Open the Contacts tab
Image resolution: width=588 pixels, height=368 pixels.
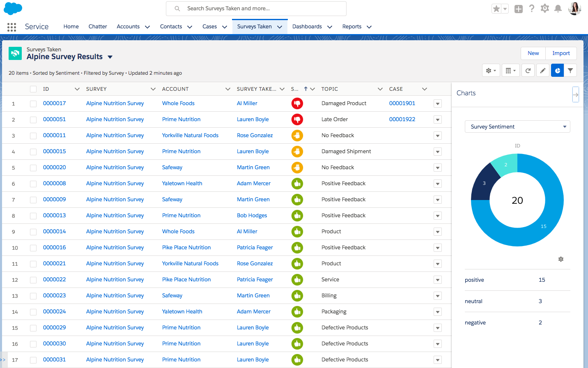[x=171, y=27]
